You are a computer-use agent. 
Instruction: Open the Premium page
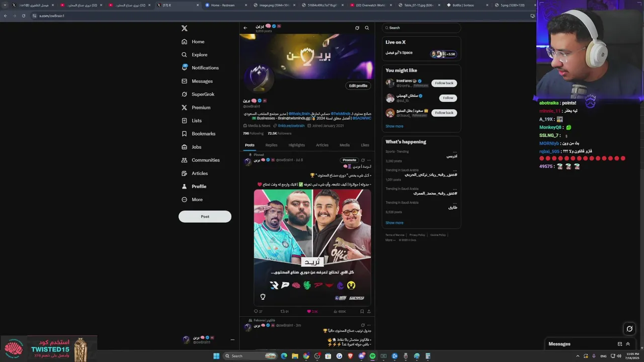coord(196,108)
